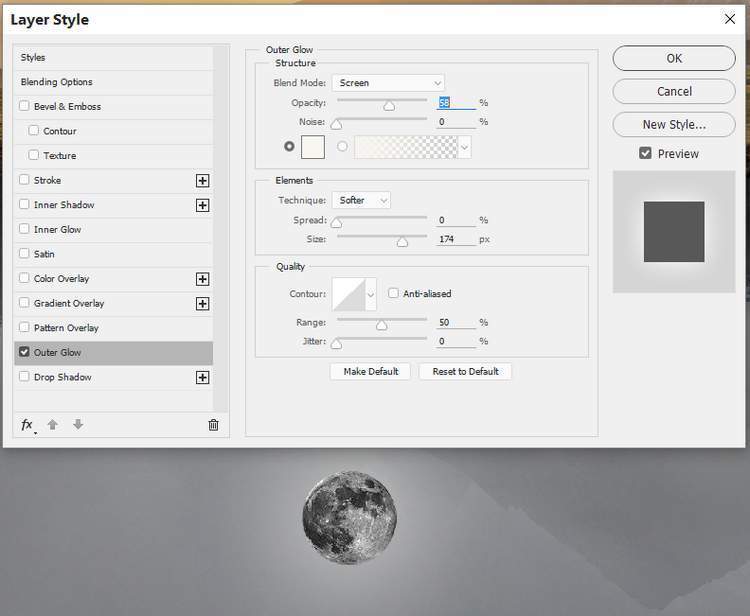The image size is (750, 616).
Task: Move effect up with the up arrow
Action: (53, 425)
